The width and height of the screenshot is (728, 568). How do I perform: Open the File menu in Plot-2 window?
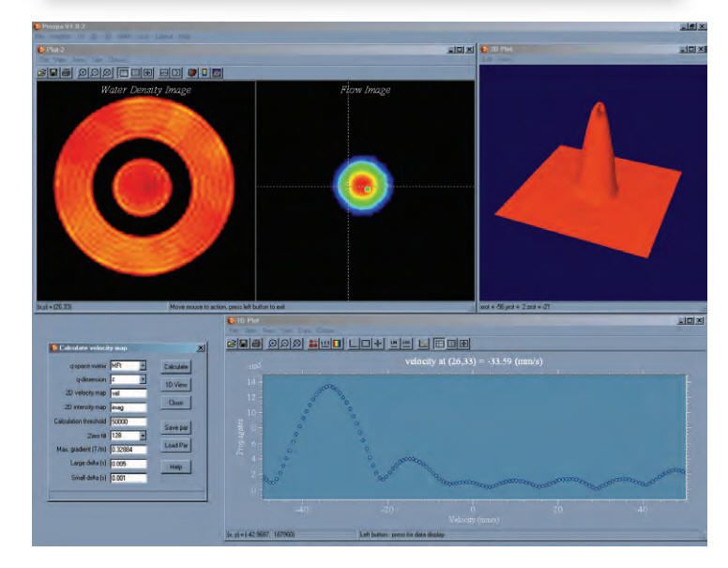point(43,59)
